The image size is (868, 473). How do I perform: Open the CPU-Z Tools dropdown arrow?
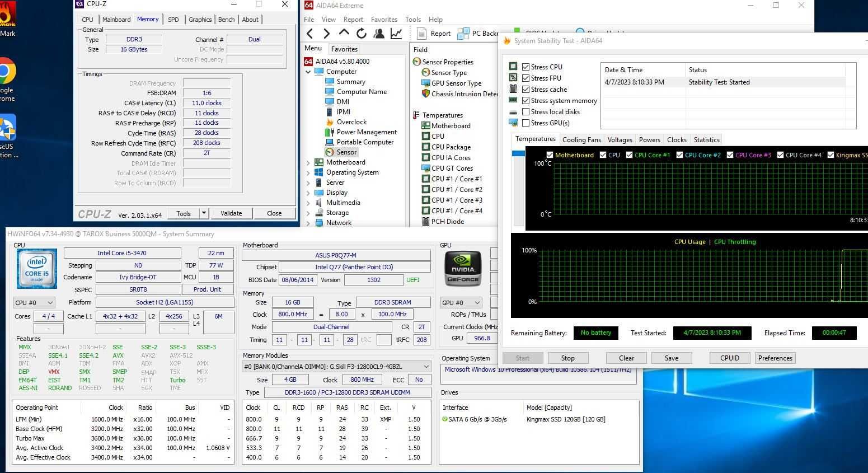pyautogui.click(x=204, y=213)
